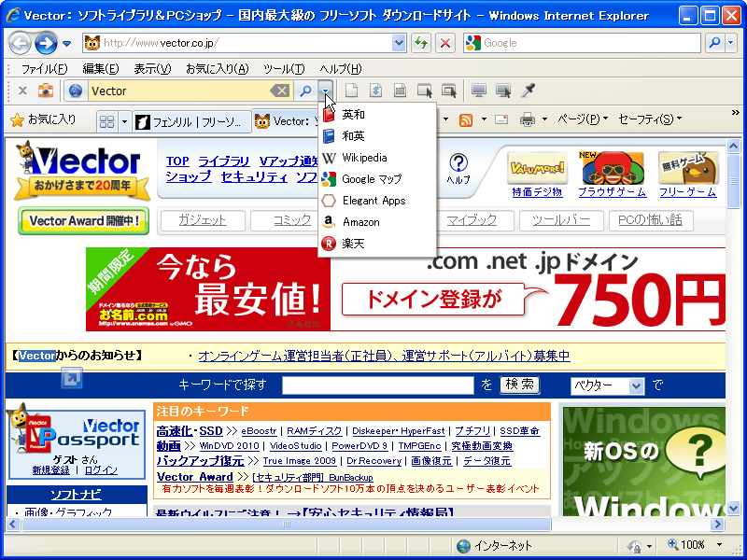Click the orange RSS feeds icon

click(x=466, y=119)
